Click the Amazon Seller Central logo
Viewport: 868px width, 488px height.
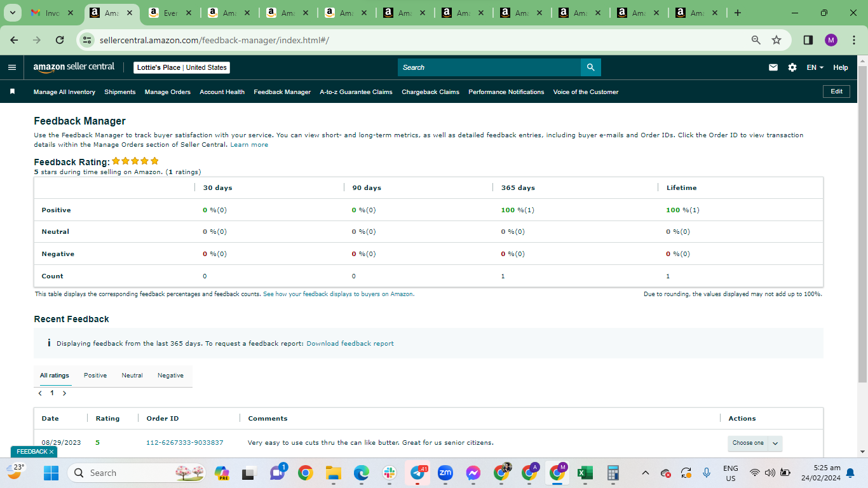[x=74, y=67]
